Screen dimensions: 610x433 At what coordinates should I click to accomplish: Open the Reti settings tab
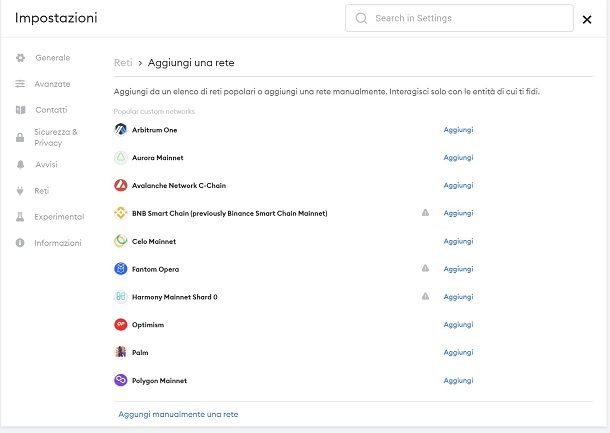[x=42, y=191]
